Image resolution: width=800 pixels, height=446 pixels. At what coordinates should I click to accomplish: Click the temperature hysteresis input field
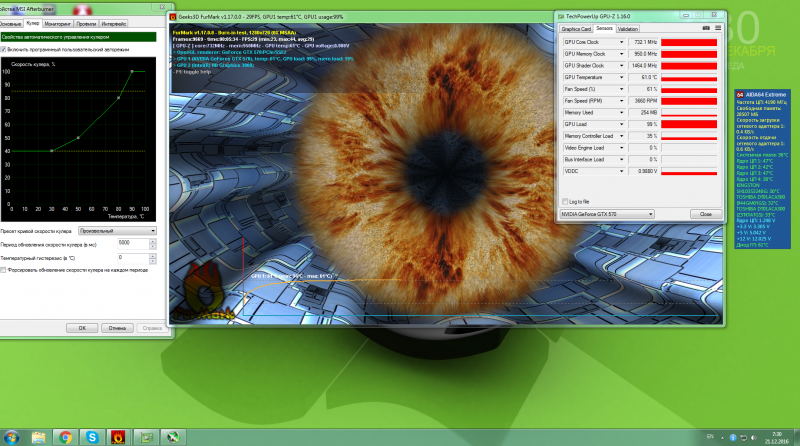[133, 258]
